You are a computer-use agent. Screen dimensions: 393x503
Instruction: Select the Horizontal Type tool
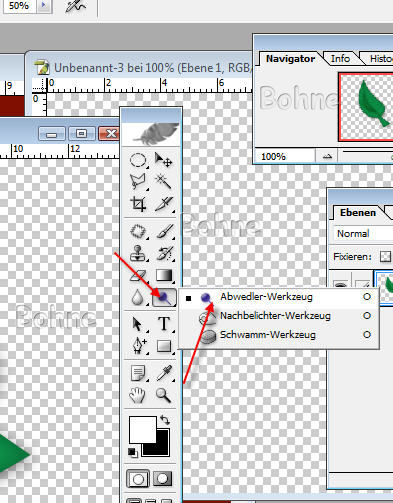pyautogui.click(x=164, y=324)
